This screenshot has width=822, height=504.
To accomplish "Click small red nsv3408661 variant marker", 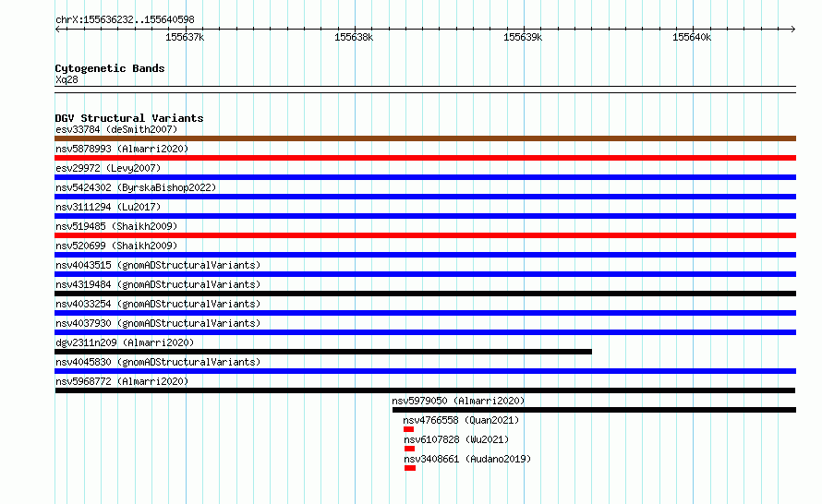I will coord(410,468).
